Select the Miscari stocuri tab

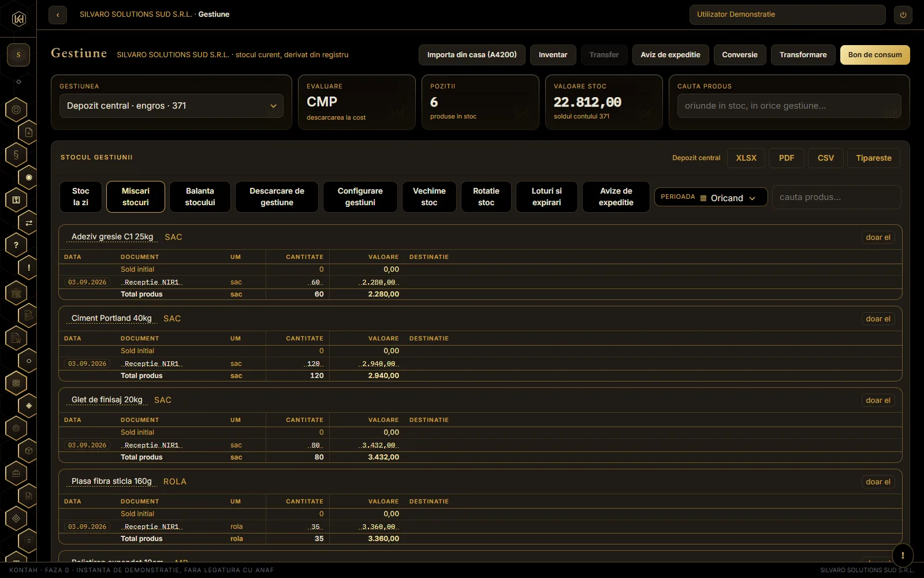click(x=136, y=197)
